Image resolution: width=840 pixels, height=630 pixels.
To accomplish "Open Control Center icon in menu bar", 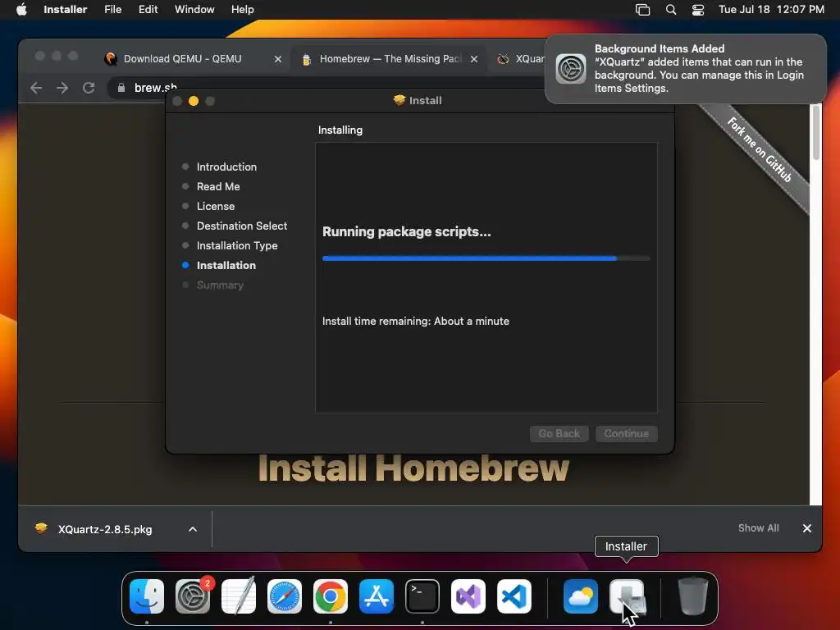I will 698,10.
